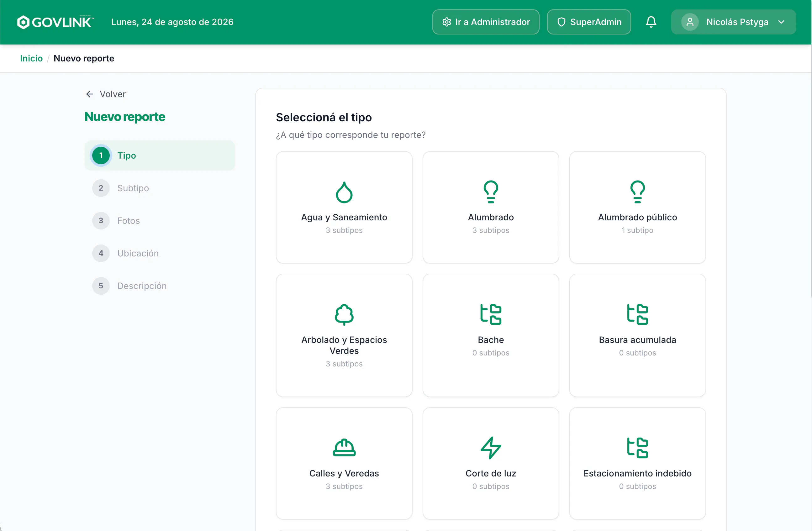This screenshot has width=812, height=531.
Task: Click the SuperAdmin button
Action: [x=588, y=22]
